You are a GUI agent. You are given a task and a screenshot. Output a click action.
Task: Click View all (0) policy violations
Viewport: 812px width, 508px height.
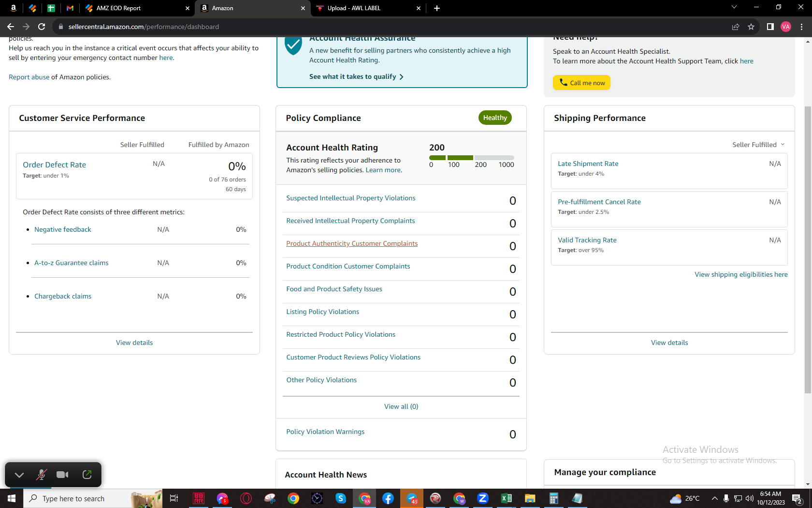coord(401,406)
